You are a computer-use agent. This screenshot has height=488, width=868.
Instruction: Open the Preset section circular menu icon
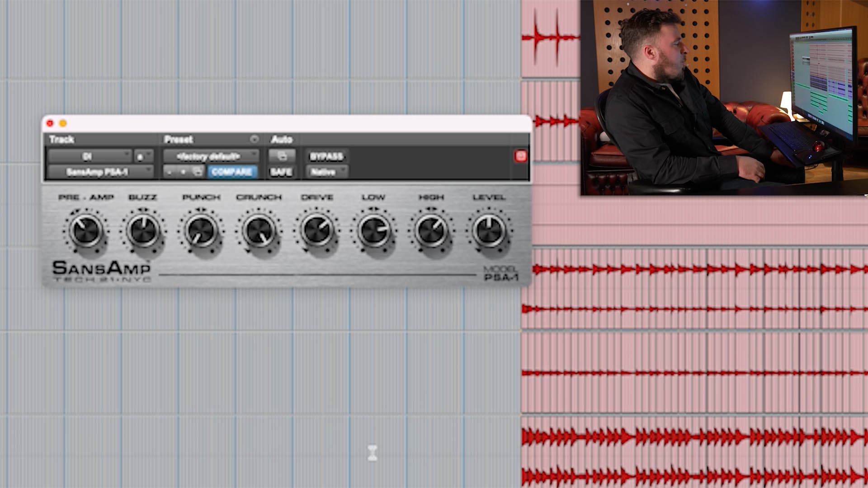(255, 139)
